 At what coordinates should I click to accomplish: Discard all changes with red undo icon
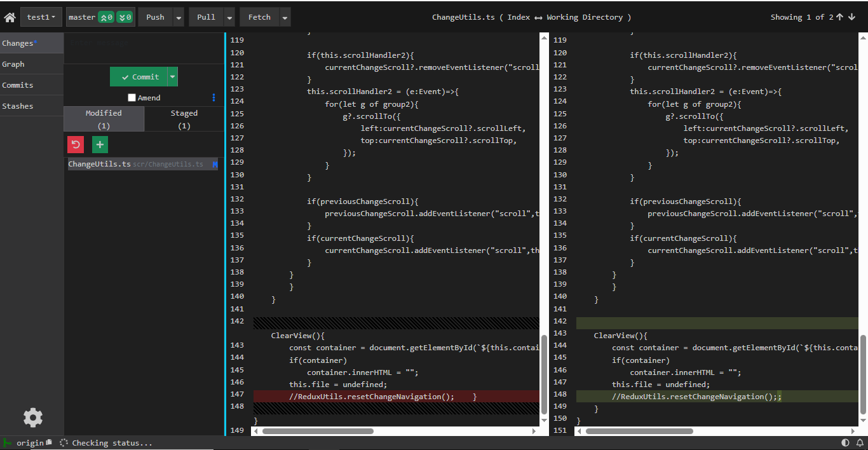(x=76, y=145)
